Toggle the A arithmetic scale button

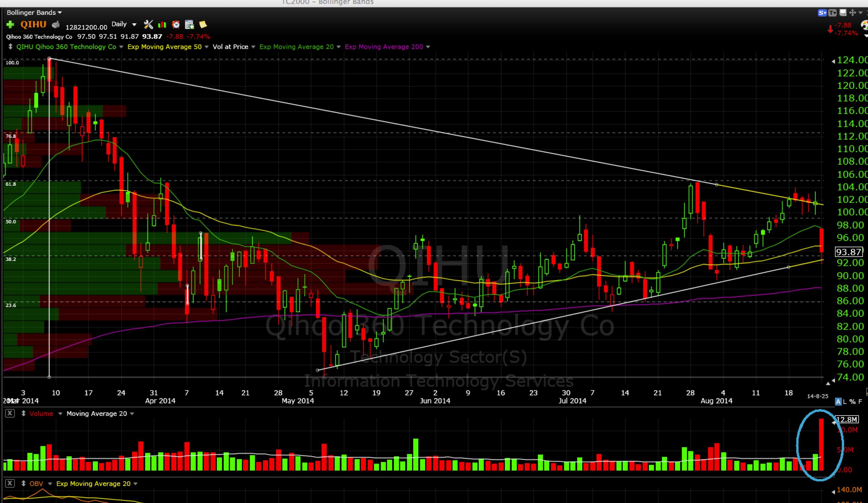click(838, 402)
